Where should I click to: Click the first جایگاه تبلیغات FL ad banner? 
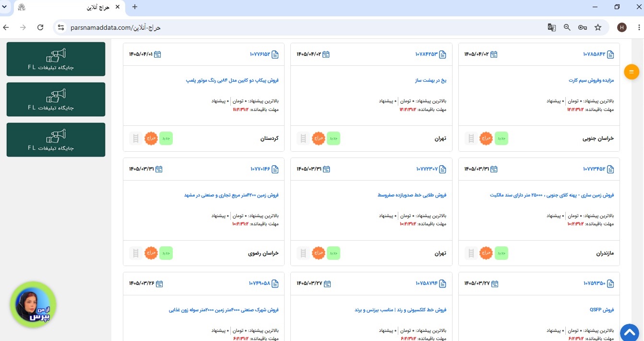56,59
